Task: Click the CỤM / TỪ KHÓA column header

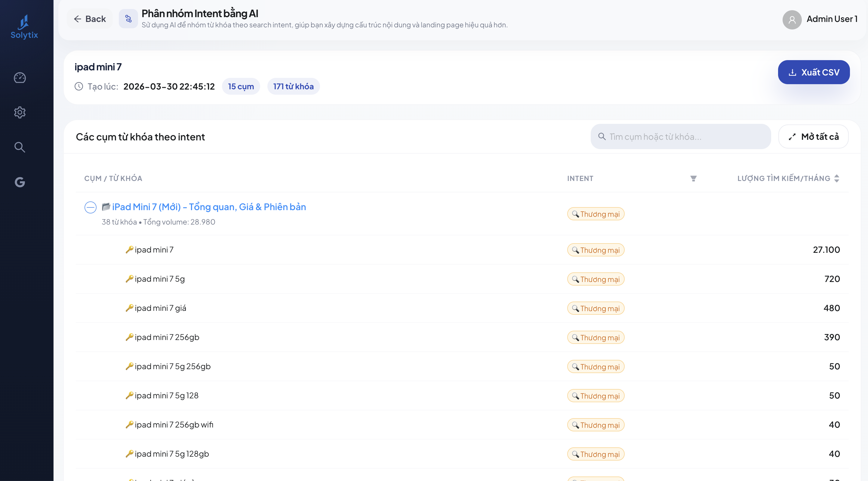Action: tap(113, 179)
